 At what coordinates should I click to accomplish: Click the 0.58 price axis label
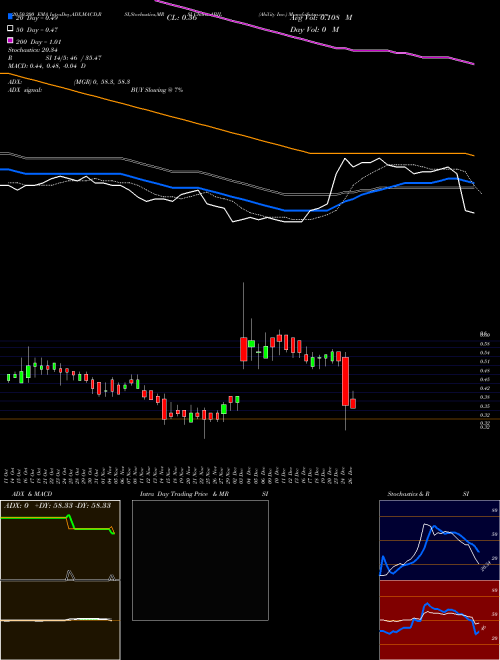[485, 344]
